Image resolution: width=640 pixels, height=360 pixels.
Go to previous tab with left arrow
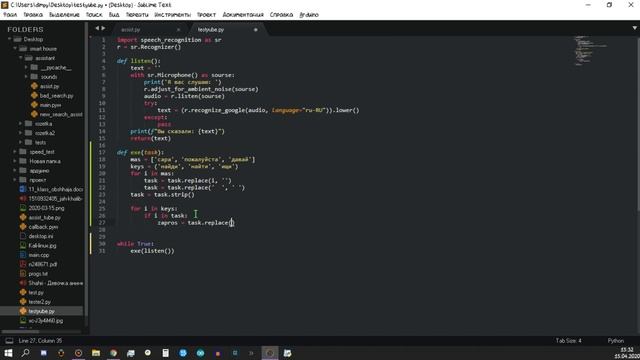point(97,28)
